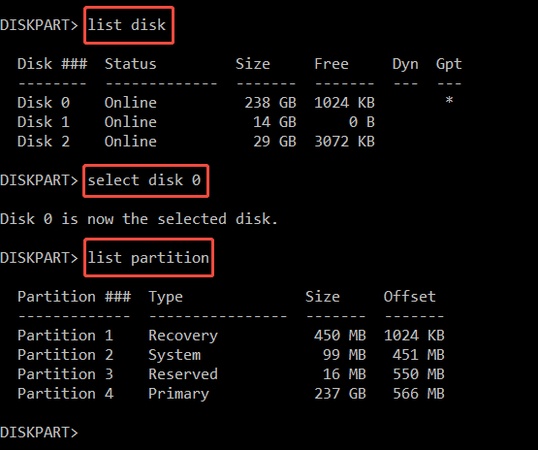This screenshot has height=450, width=538.
Task: Click the Gpt asterisk for Disk 0
Action: click(449, 100)
